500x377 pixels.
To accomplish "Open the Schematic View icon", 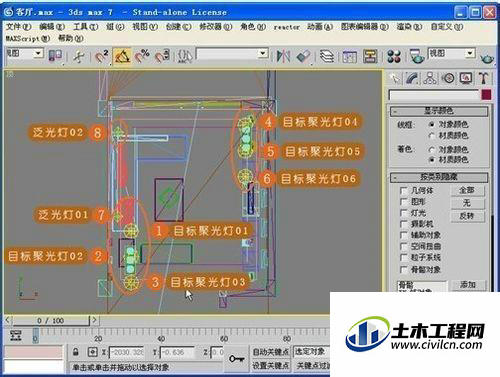I will (x=370, y=56).
